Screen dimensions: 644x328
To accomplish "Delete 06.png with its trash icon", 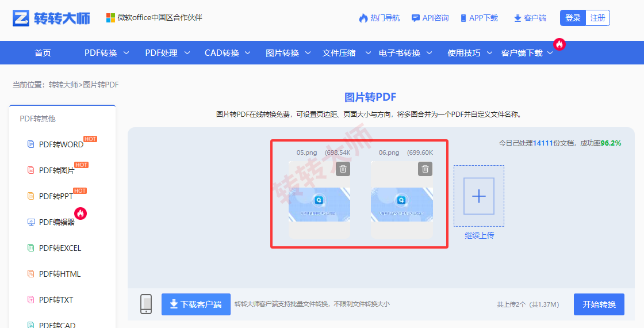I will point(425,169).
